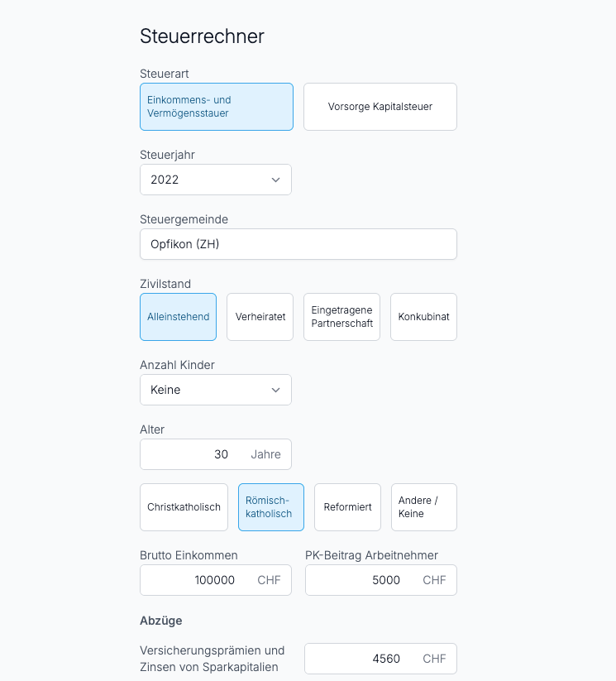Click the Anzahl Kinder chevron icon

coord(275,390)
